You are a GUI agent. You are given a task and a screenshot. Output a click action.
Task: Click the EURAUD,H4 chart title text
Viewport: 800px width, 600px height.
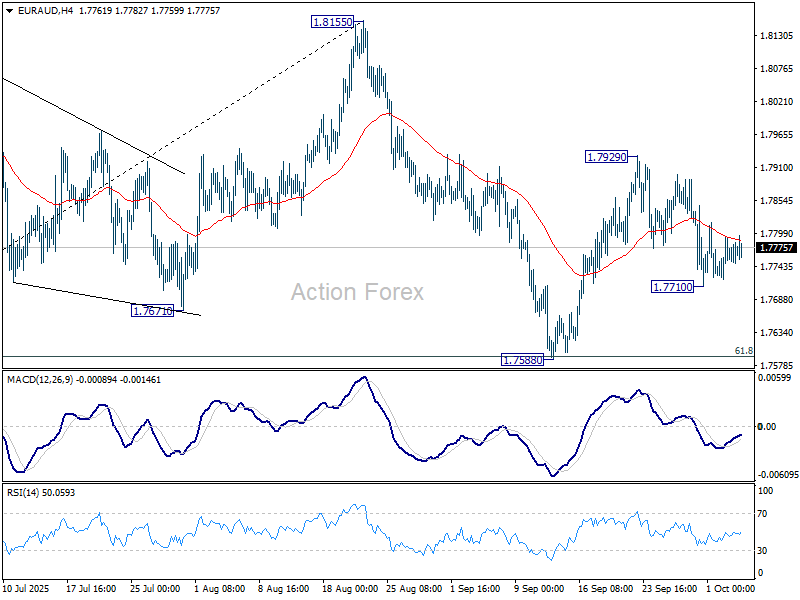point(32,9)
